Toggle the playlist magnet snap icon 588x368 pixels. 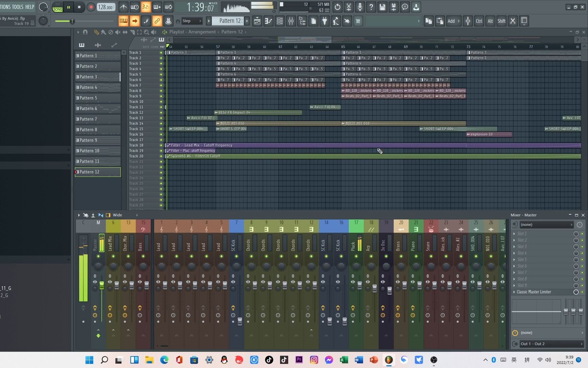[85, 32]
